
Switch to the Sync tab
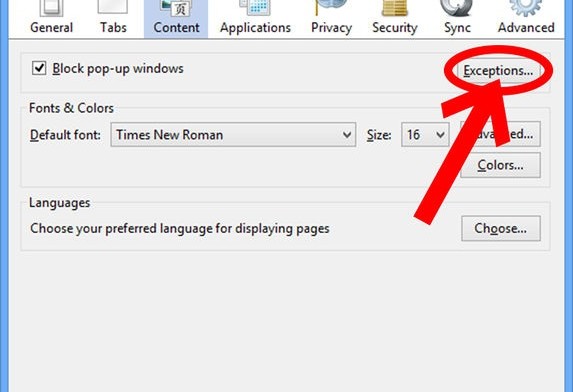[x=457, y=18]
